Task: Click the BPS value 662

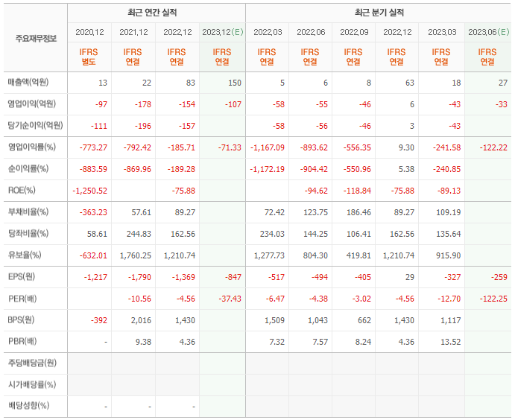Action: pos(364,320)
